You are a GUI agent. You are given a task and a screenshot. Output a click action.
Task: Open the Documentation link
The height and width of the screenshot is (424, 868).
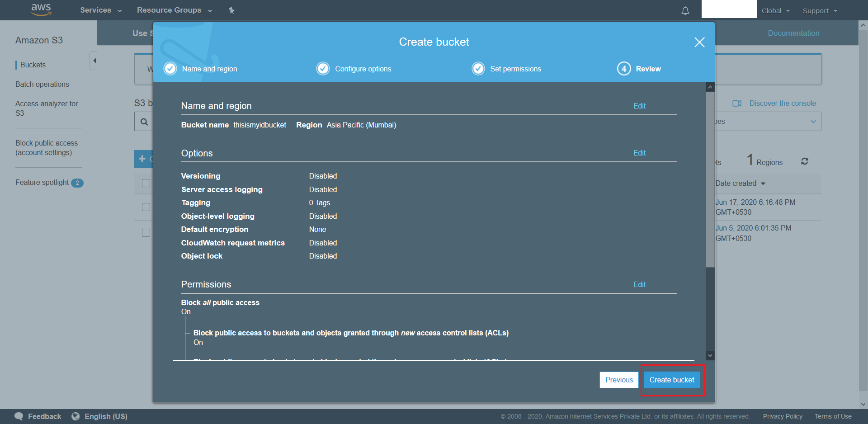793,33
